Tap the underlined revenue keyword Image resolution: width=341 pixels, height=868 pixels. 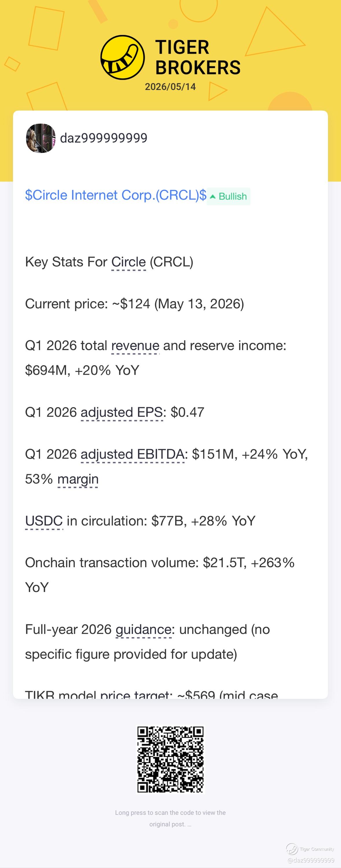(x=135, y=346)
